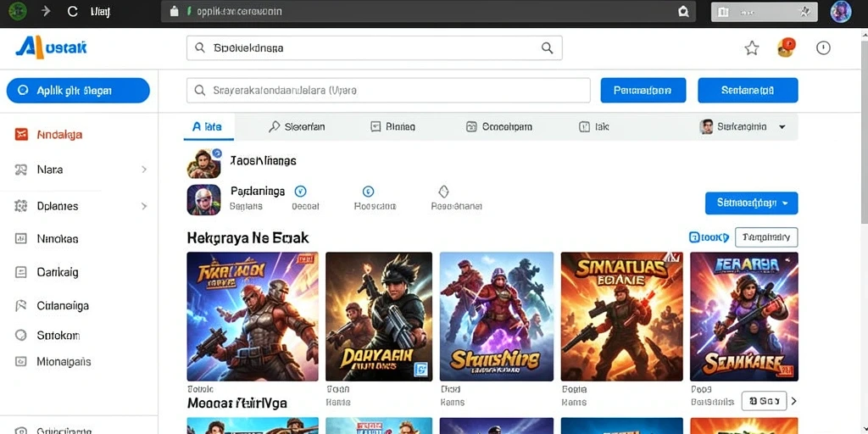Switch to the Binnieg tab
This screenshot has height=434, width=868.
(392, 127)
